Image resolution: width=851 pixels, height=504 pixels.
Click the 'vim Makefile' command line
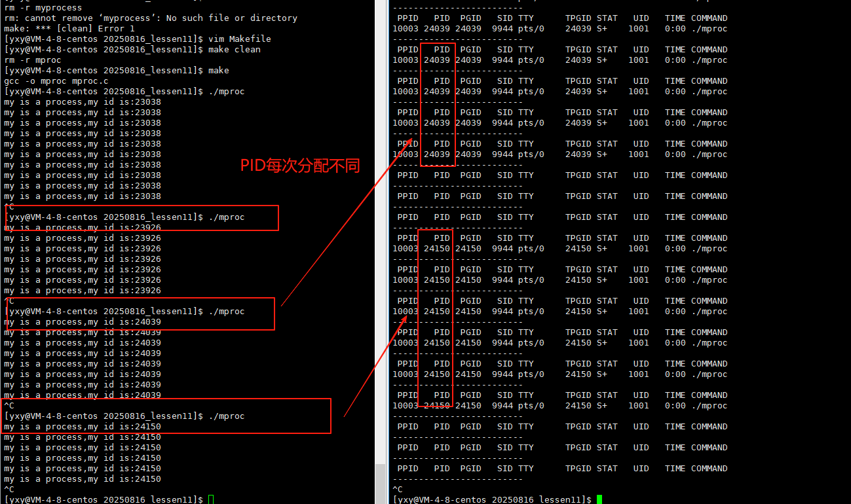point(137,39)
